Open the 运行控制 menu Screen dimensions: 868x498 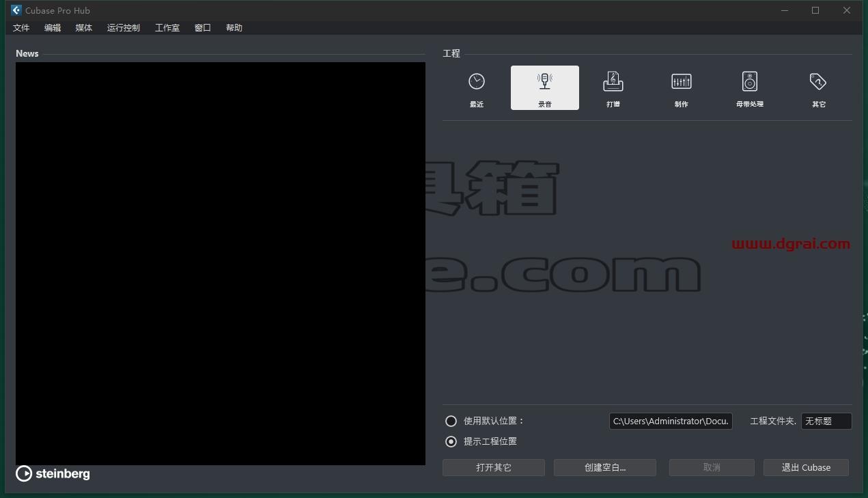pos(124,28)
